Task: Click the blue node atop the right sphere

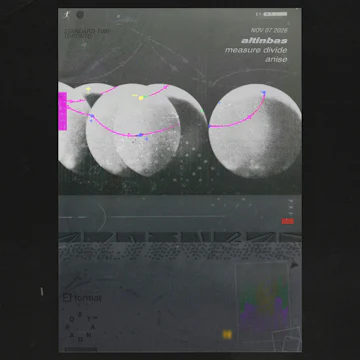Action: coord(264,92)
